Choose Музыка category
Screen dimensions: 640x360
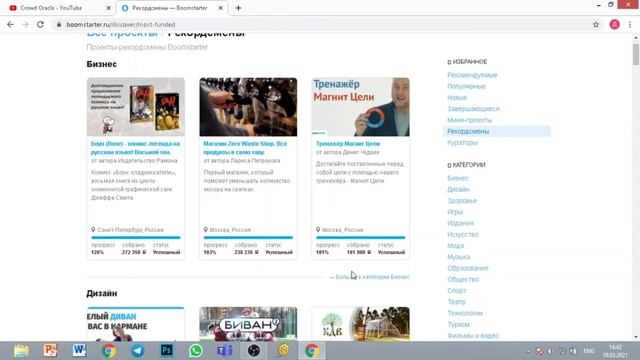pos(458,257)
